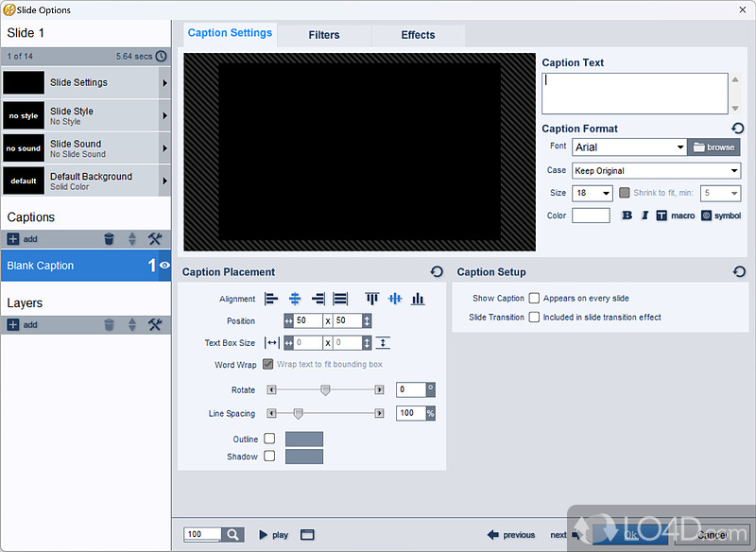The width and height of the screenshot is (756, 552).
Task: Open caption tools wrench icon
Action: (x=156, y=239)
